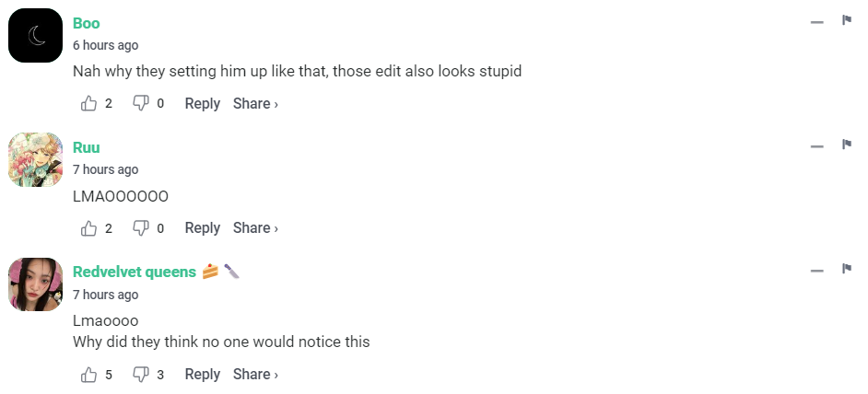Dislike Boo's comment with thumbs down
Screen dimensions: 868x394
(x=141, y=104)
